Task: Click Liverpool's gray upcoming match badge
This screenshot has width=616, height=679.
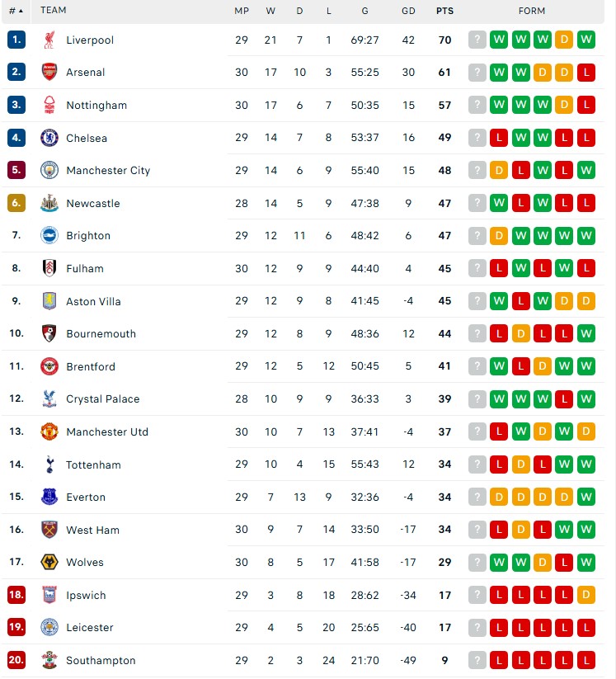Action: pos(477,40)
